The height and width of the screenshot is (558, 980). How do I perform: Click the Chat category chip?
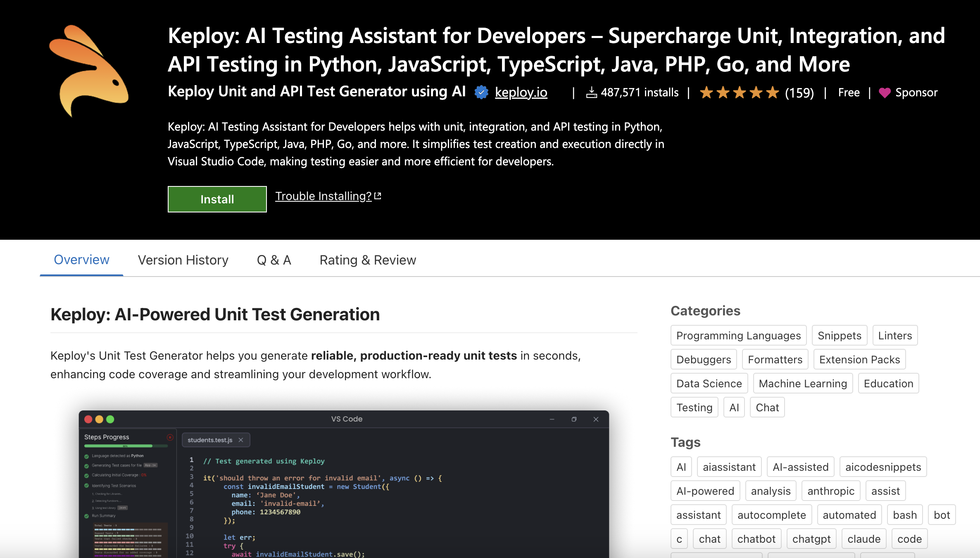pyautogui.click(x=767, y=408)
